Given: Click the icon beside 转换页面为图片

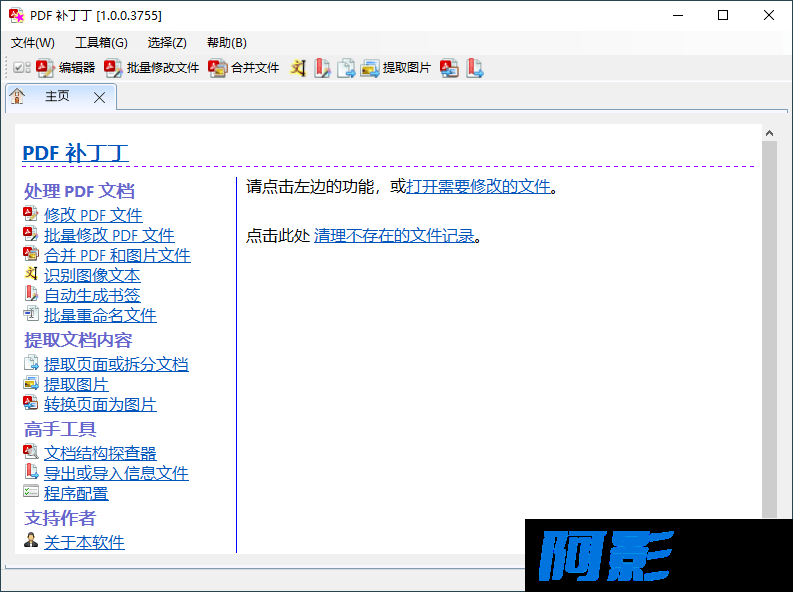Looking at the screenshot, I should coord(30,402).
